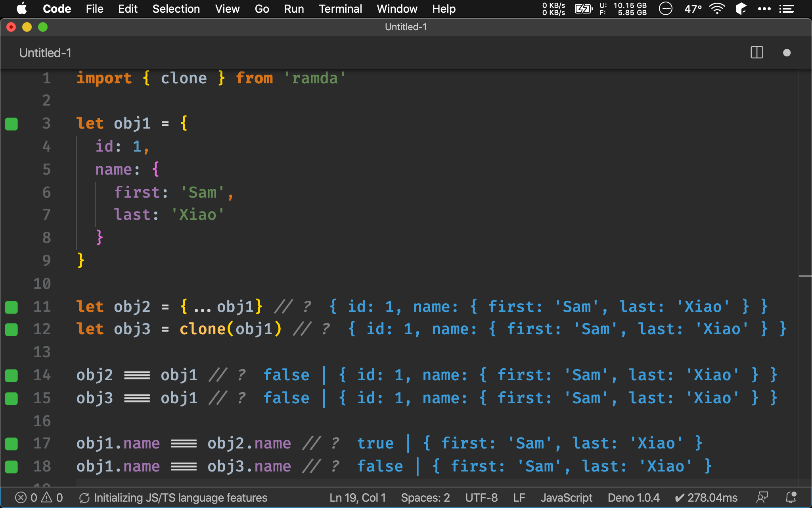Click line number 1 in the gutter
The image size is (812, 508).
[47, 78]
